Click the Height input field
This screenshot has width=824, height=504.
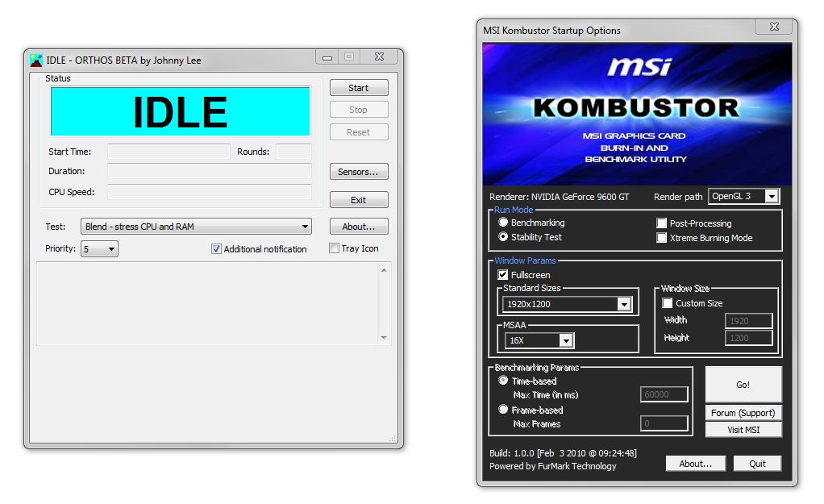[748, 338]
